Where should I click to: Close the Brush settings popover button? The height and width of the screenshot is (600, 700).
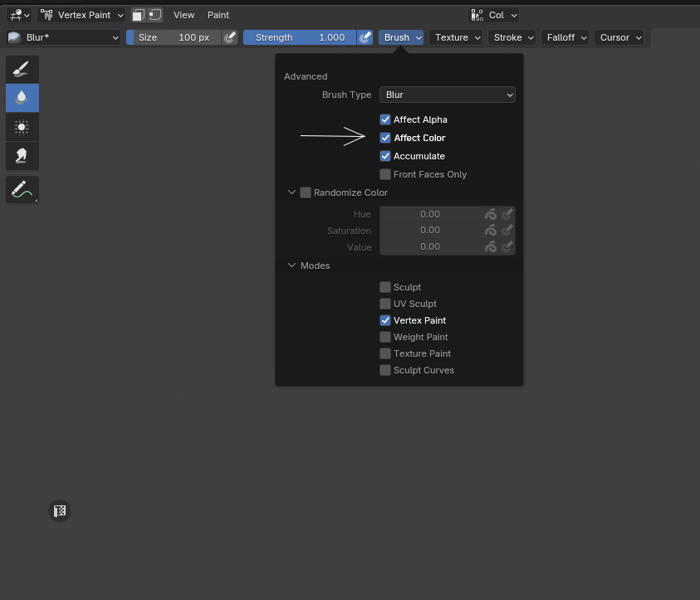pyautogui.click(x=401, y=37)
